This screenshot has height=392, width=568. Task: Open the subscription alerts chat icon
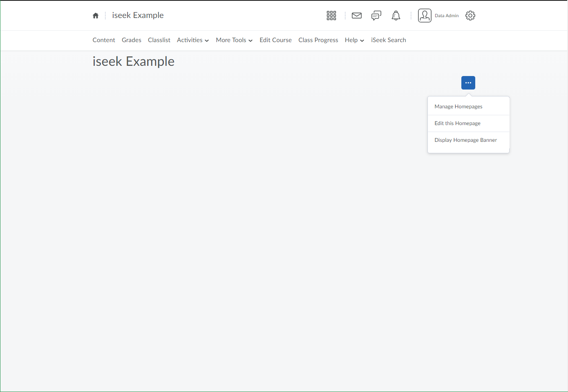pos(376,16)
